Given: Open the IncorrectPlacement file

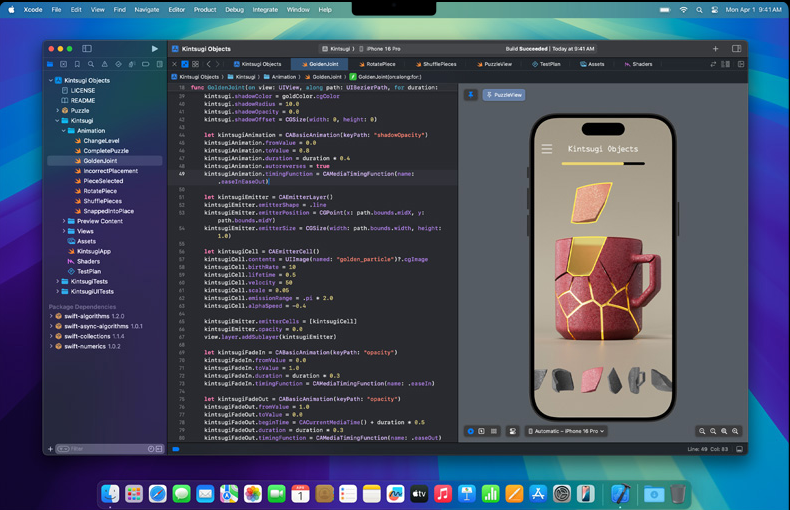Looking at the screenshot, I should (x=110, y=171).
